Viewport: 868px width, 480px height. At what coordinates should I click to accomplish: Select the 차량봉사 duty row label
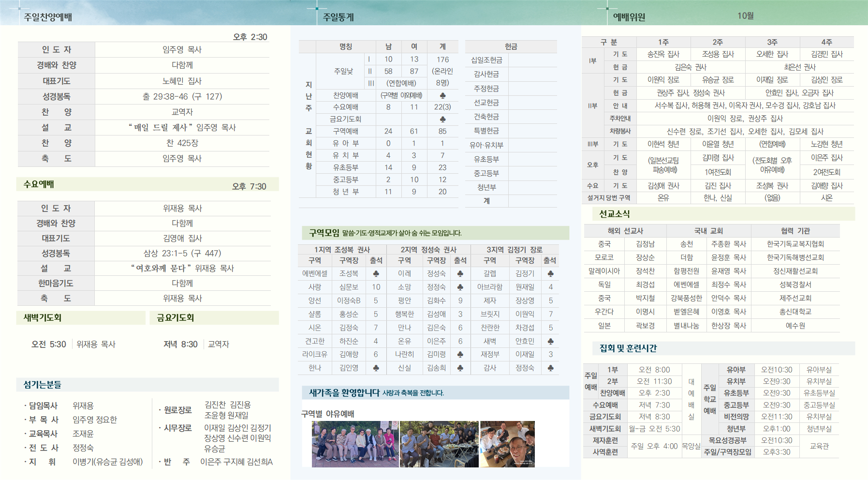pos(620,131)
